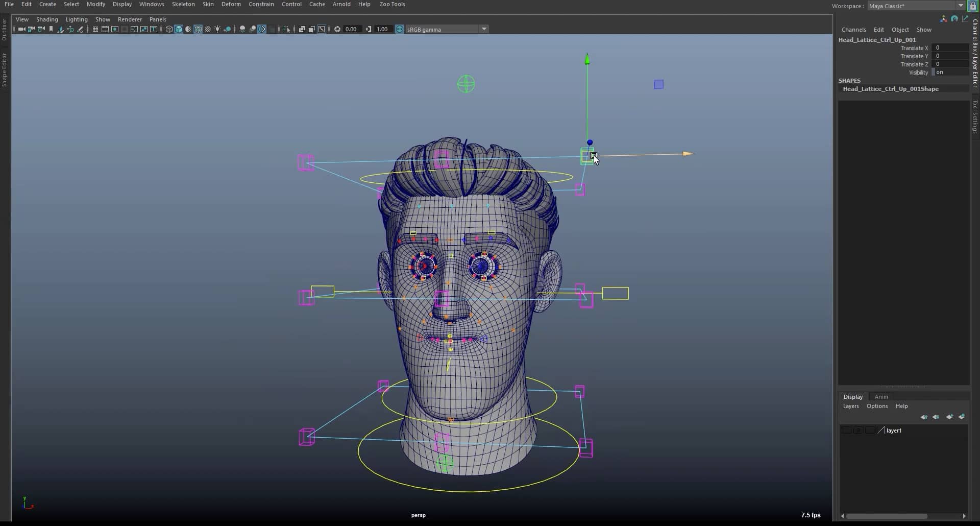Open the Skeleton menu
The height and width of the screenshot is (526, 980).
pyautogui.click(x=183, y=4)
